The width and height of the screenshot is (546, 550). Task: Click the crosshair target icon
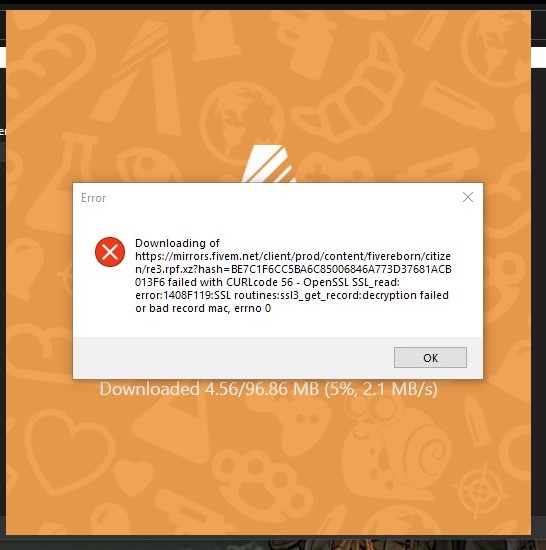(480, 488)
